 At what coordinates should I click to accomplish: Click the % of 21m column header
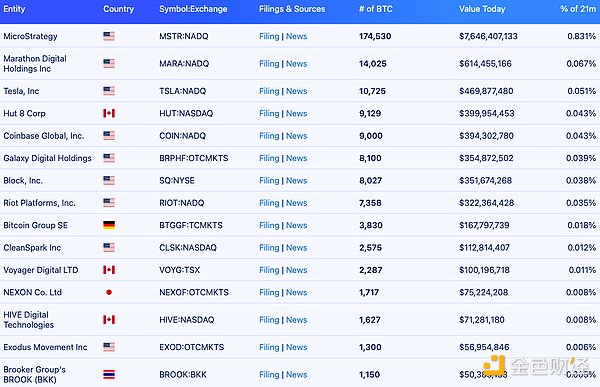(x=578, y=9)
